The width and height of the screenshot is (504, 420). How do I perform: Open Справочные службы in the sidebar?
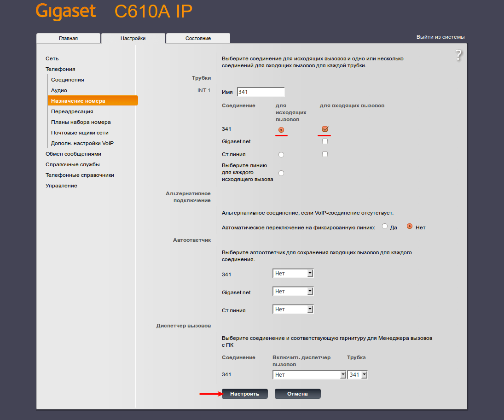point(73,165)
